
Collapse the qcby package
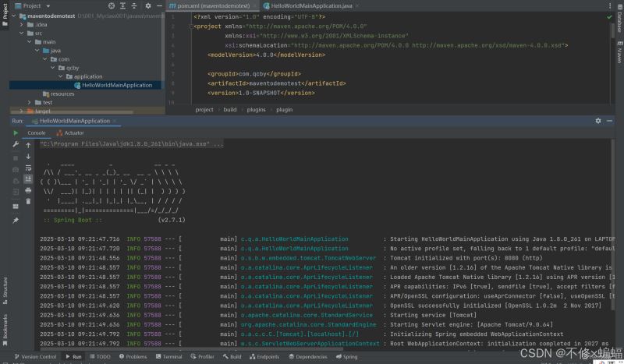[52, 68]
